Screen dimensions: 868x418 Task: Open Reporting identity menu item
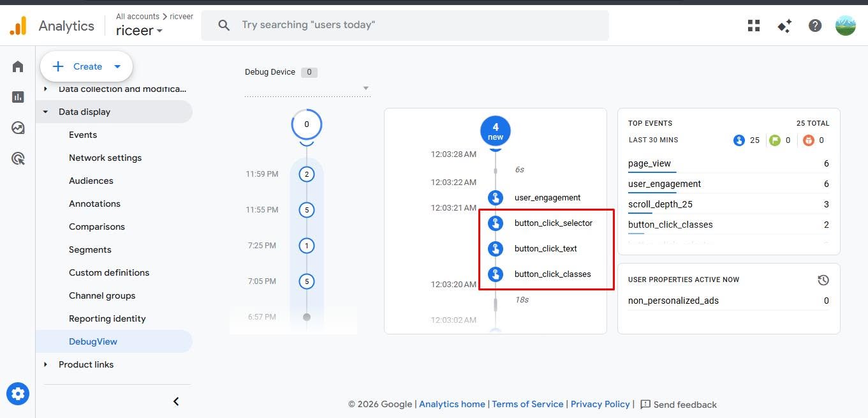[107, 318]
